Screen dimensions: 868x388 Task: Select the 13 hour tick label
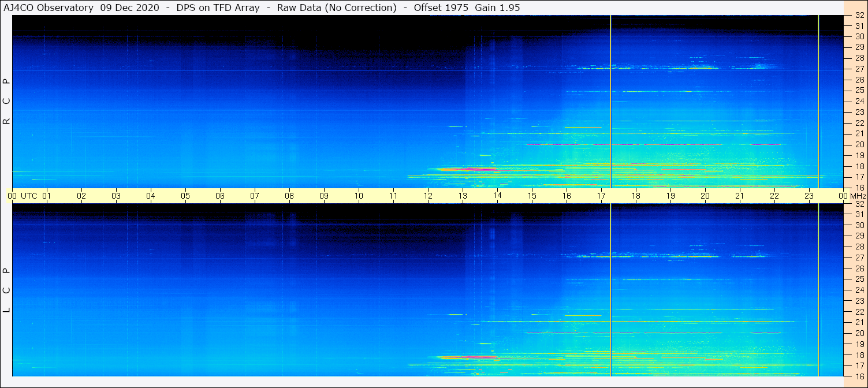pos(463,196)
